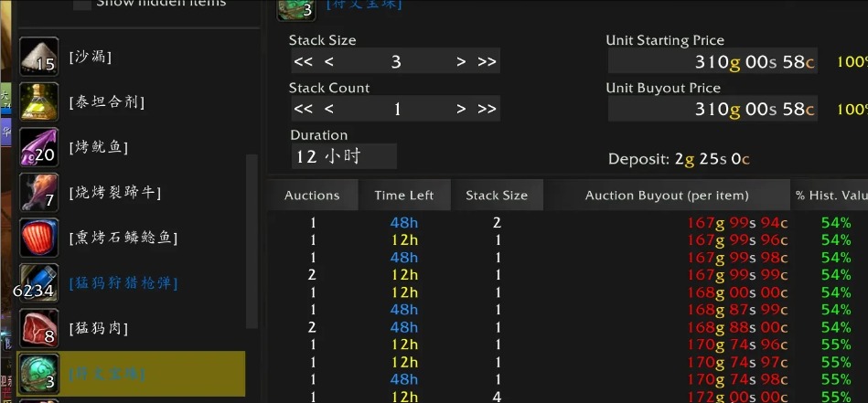Sort by Auction Buyout (per item) column
The height and width of the screenshot is (403, 868).
tap(667, 196)
